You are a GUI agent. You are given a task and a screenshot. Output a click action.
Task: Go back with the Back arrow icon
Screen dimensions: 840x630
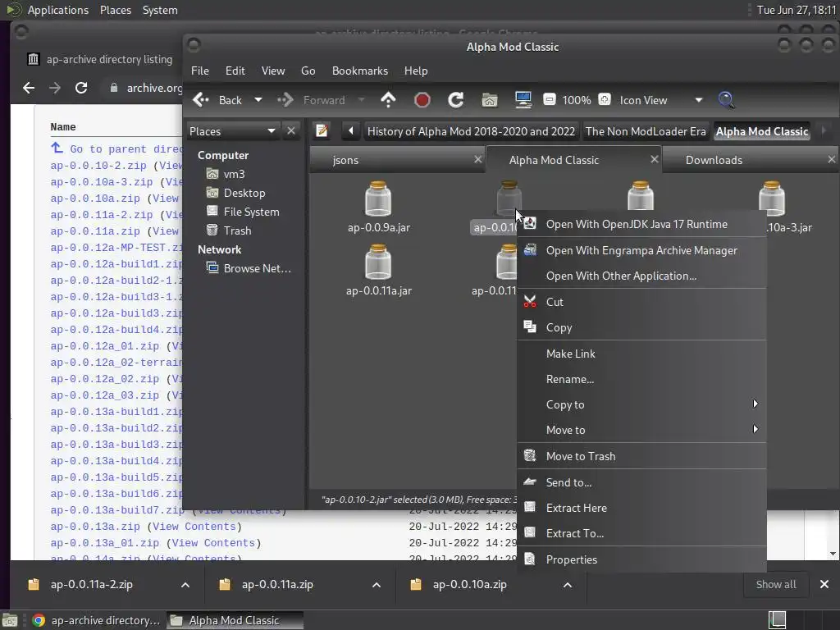202,99
